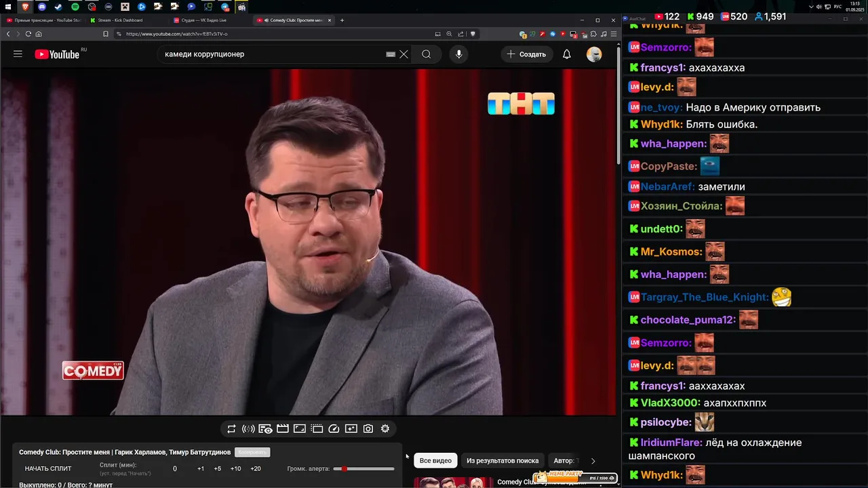Toggle the dashed-frame player icon under video
The image size is (868, 488).
click(317, 428)
